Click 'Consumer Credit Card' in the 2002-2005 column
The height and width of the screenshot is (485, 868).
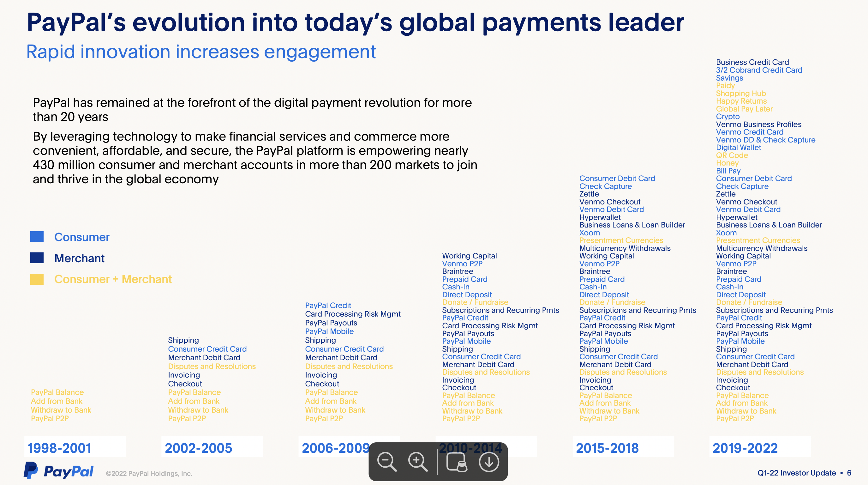pyautogui.click(x=207, y=349)
